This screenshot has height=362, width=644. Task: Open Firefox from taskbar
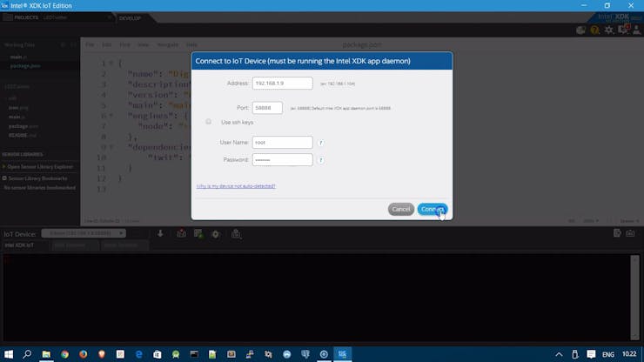[84, 354]
